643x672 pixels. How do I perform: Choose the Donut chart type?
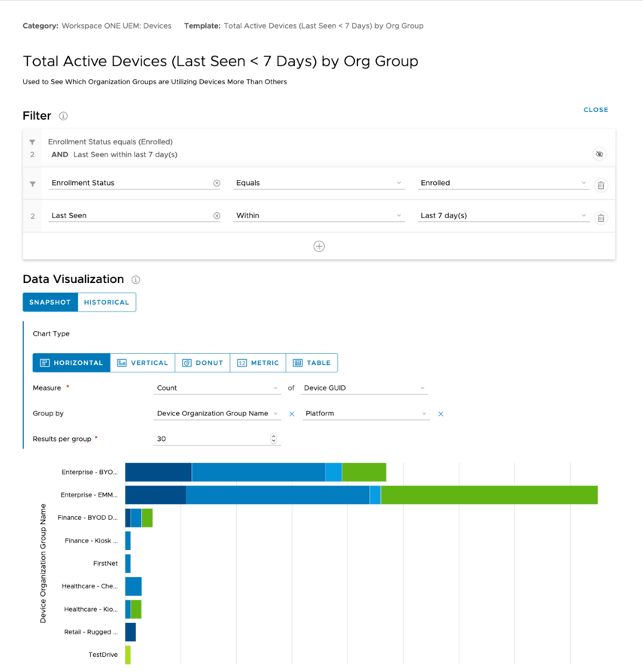[202, 363]
